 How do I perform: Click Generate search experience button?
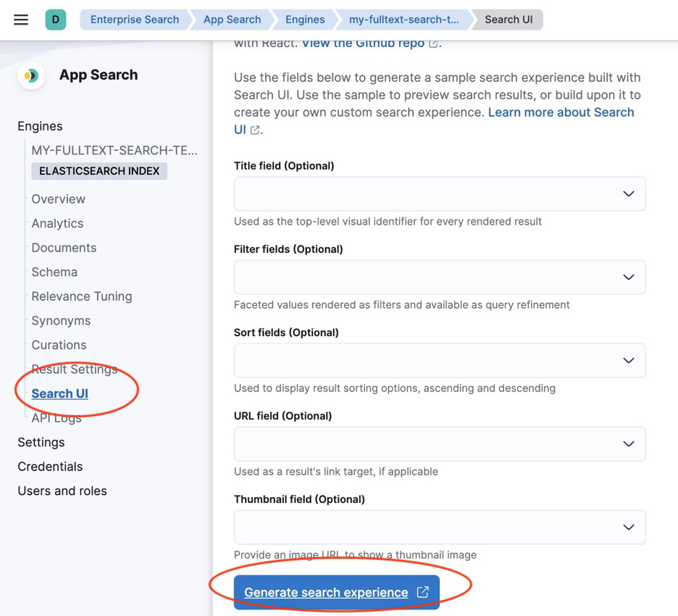(x=327, y=592)
